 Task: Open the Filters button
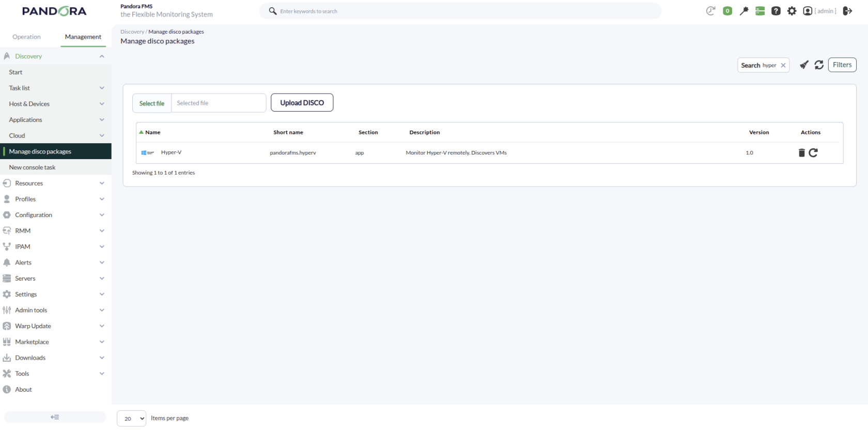tap(842, 65)
